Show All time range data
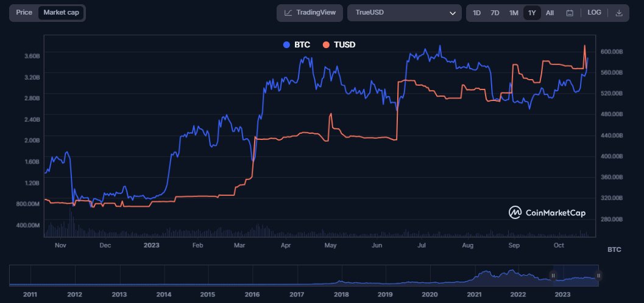The image size is (644, 303). tap(550, 13)
